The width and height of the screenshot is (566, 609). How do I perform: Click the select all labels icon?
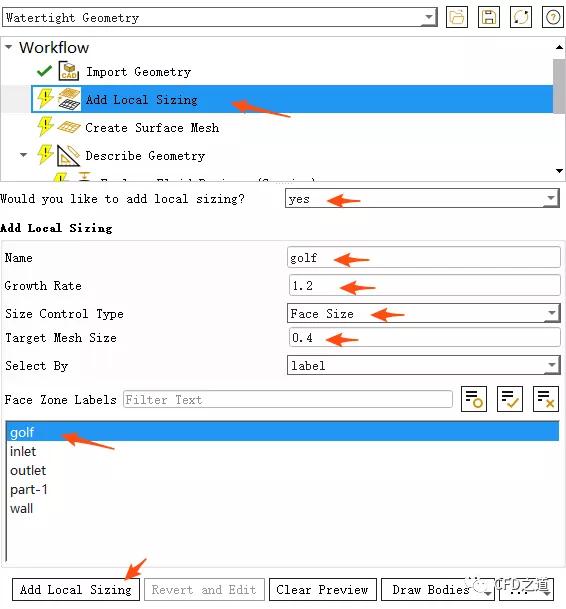(x=510, y=399)
